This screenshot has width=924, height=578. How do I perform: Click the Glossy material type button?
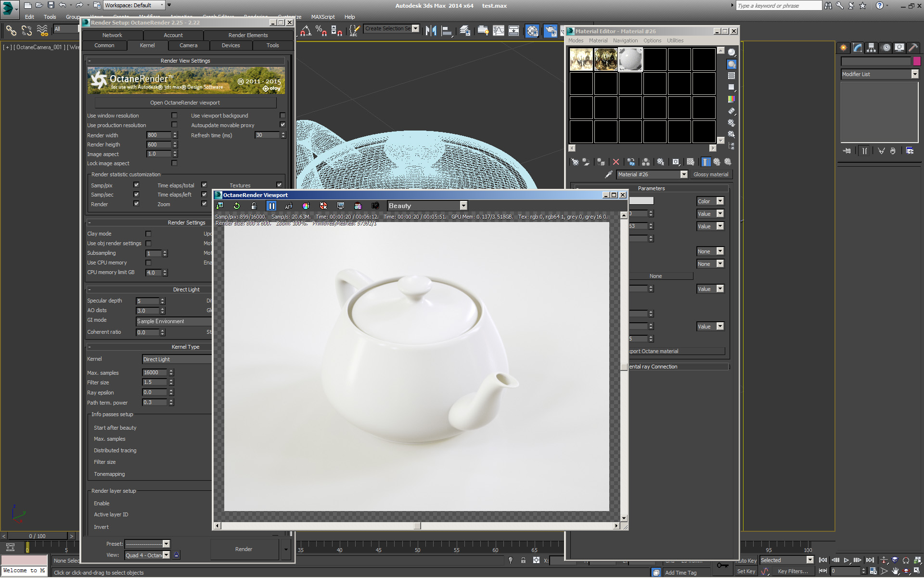click(x=710, y=175)
